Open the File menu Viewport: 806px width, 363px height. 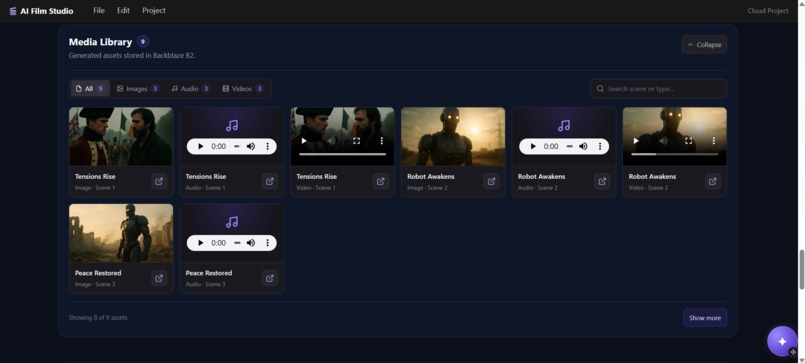tap(99, 10)
